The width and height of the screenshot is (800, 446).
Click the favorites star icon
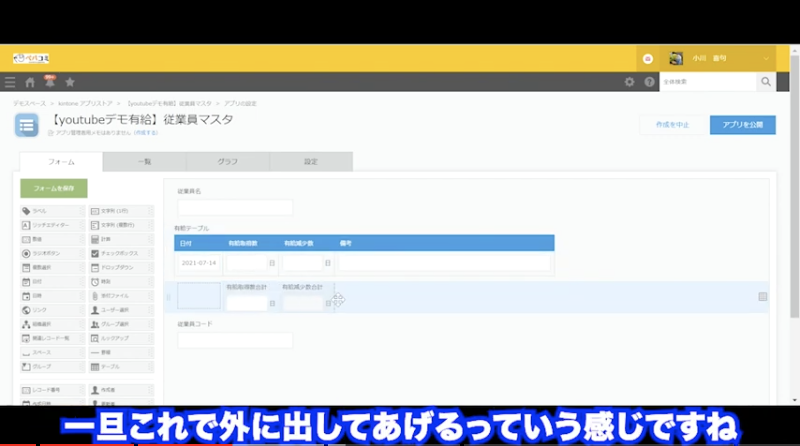(x=69, y=82)
